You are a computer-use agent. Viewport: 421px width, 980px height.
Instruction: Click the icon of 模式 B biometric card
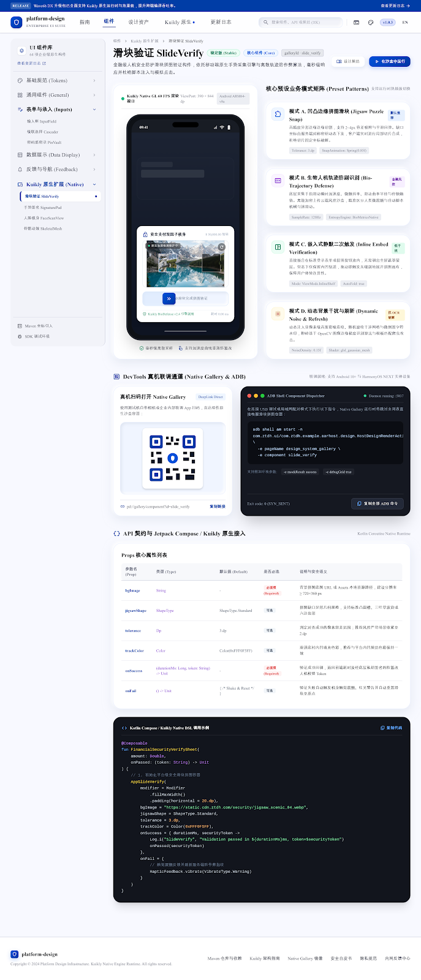pos(278,181)
